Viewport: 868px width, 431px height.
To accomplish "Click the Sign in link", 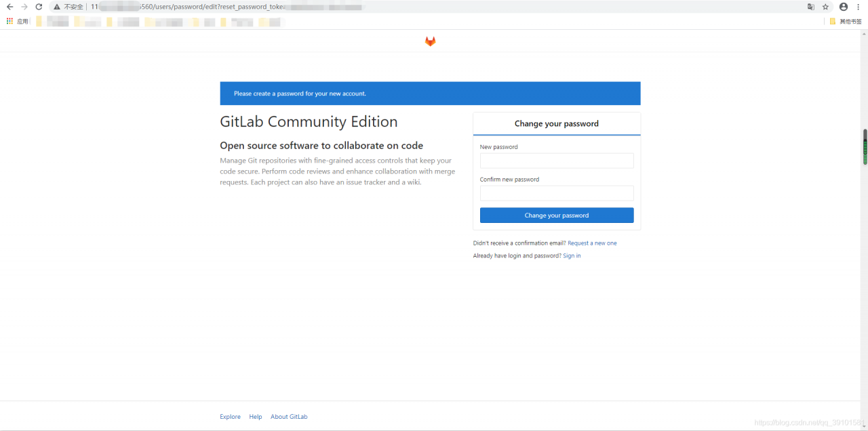I will [572, 256].
